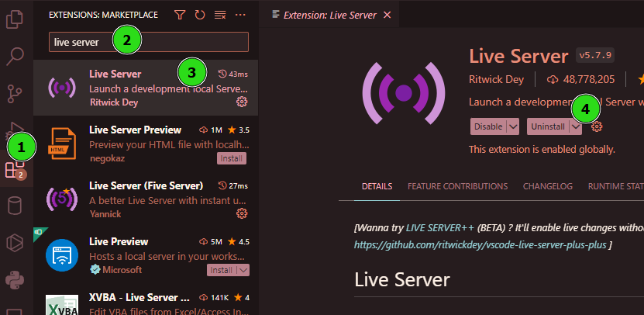
Task: Open manage gear for Five Server extension
Action: coord(242,213)
